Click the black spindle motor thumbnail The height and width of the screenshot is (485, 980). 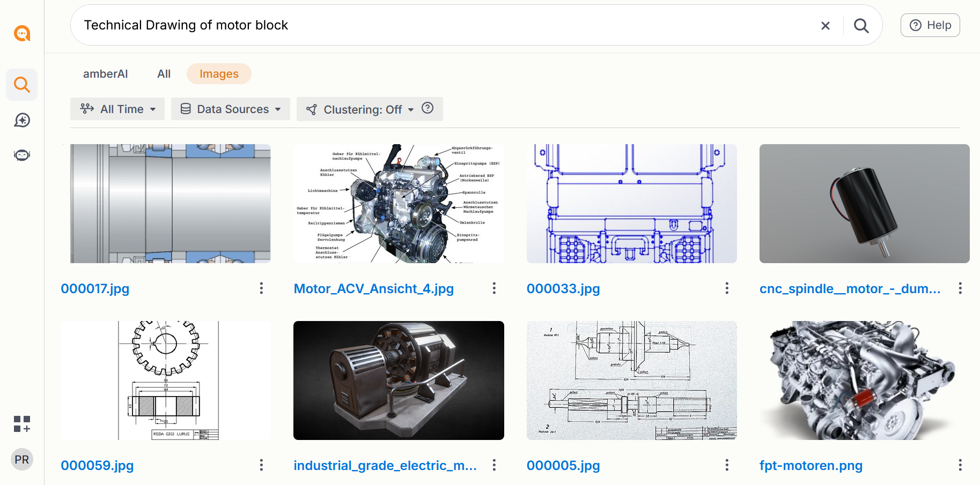[x=865, y=204]
